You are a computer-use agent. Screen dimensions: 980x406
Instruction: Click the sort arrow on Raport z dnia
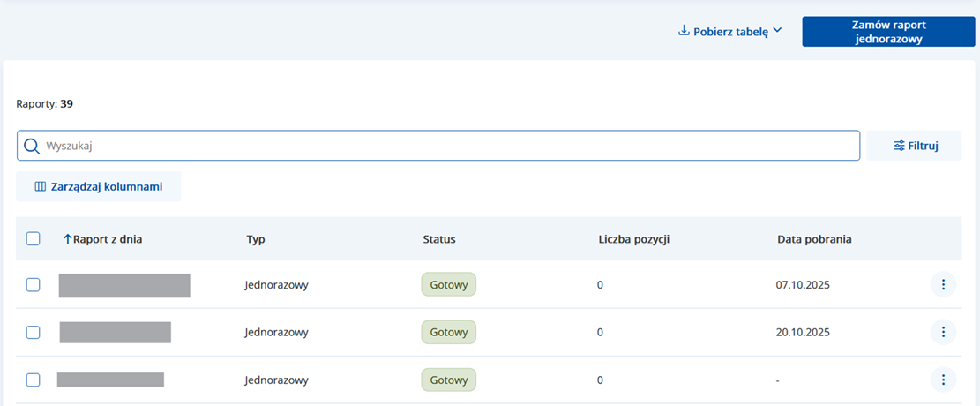click(x=67, y=238)
